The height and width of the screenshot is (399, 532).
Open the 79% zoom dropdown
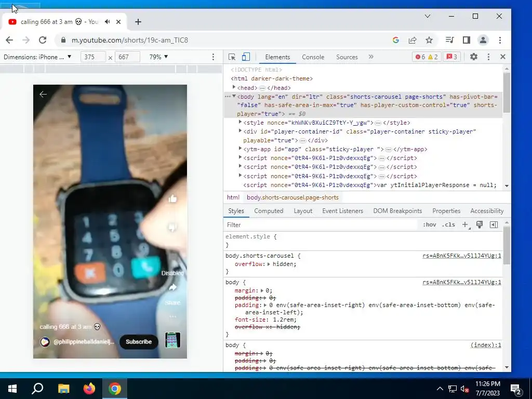[x=158, y=57]
